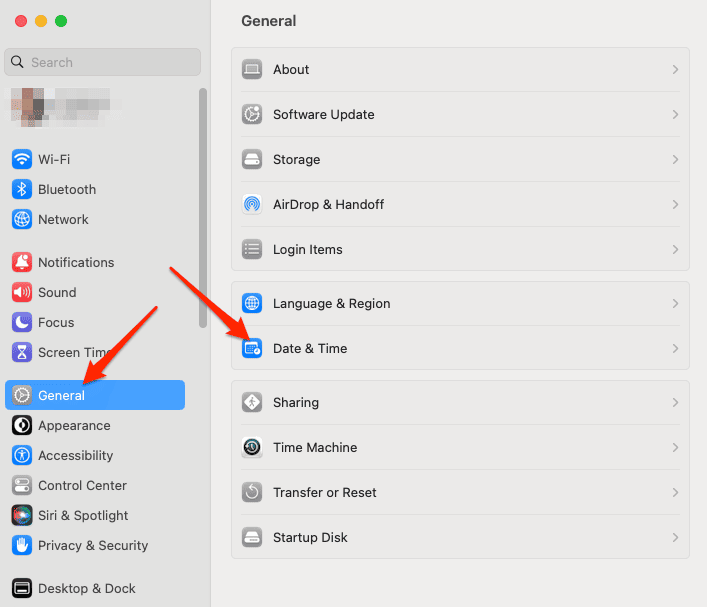Expand the Storage row chevron
This screenshot has width=707, height=607.
click(675, 160)
